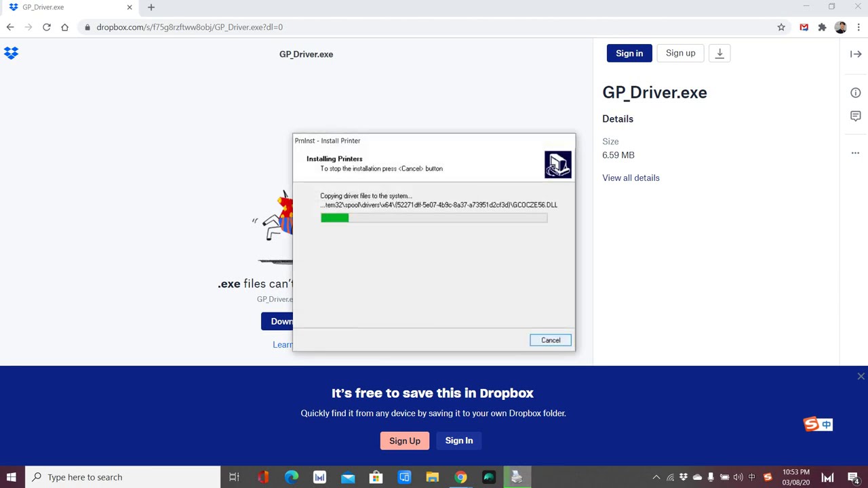868x488 pixels.
Task: Click the address bar URL
Action: 190,27
